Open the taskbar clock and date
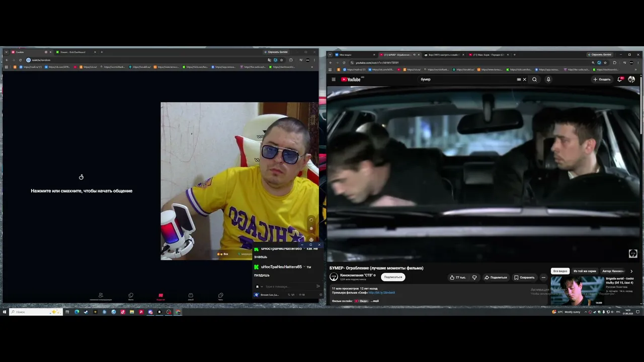The height and width of the screenshot is (362, 644). (627, 312)
